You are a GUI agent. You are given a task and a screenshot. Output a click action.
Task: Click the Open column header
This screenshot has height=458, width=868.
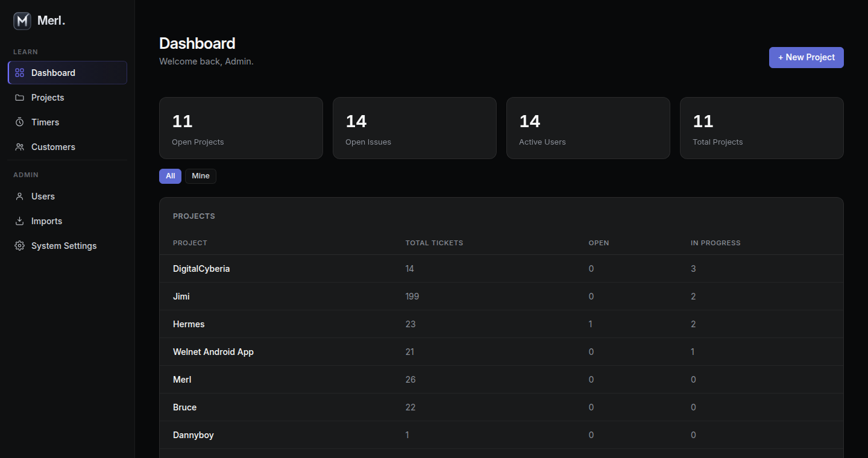tap(599, 243)
